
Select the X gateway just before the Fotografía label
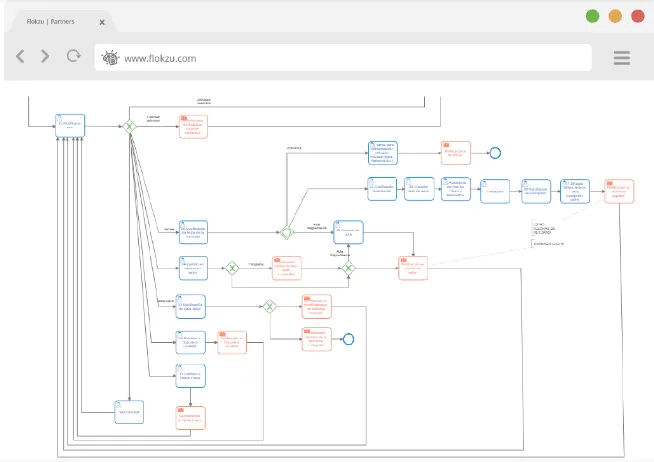coord(232,268)
